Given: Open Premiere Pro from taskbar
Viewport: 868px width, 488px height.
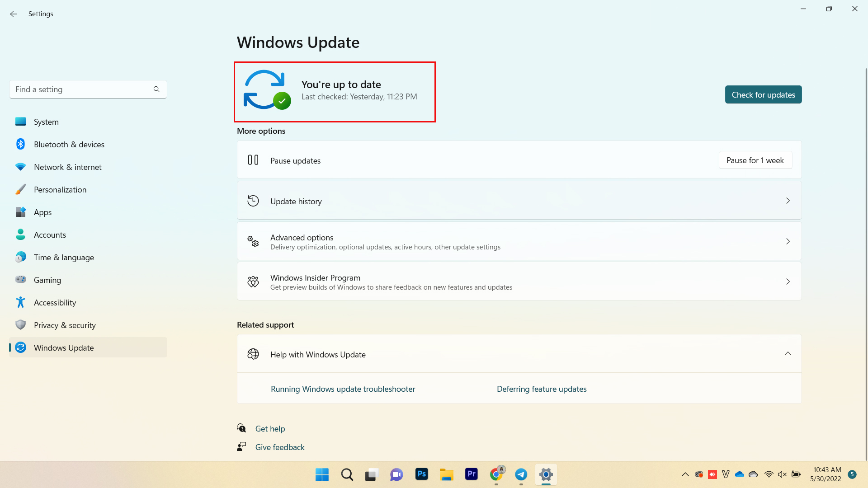Looking at the screenshot, I should pos(471,474).
